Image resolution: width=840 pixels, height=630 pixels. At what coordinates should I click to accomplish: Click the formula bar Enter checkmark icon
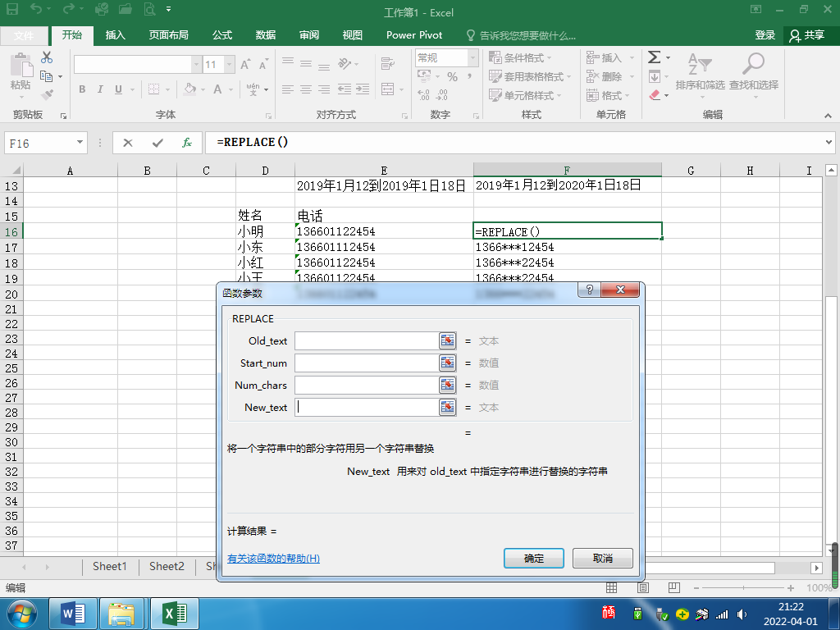[157, 143]
